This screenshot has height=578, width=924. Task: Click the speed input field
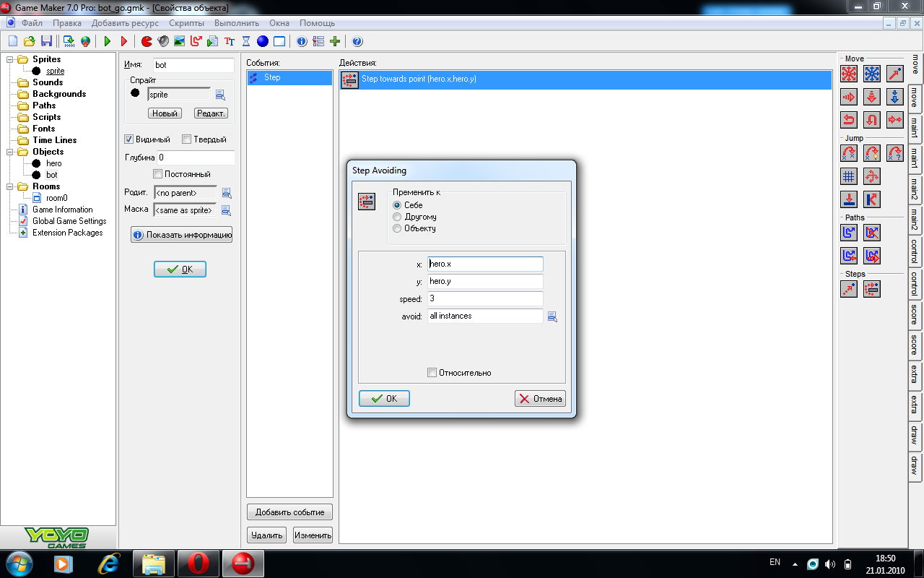[485, 298]
